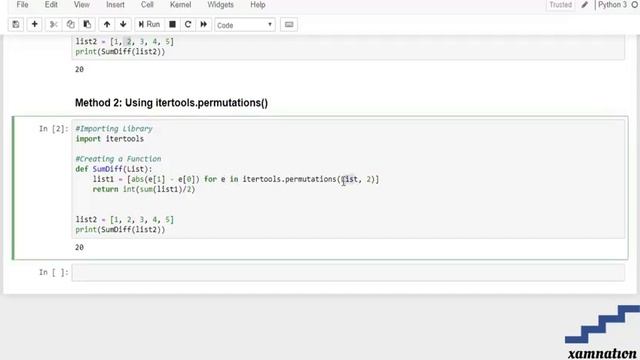Click the 'In [2]:' cell prompt
Viewport: 640px width, 360px height.
53,129
